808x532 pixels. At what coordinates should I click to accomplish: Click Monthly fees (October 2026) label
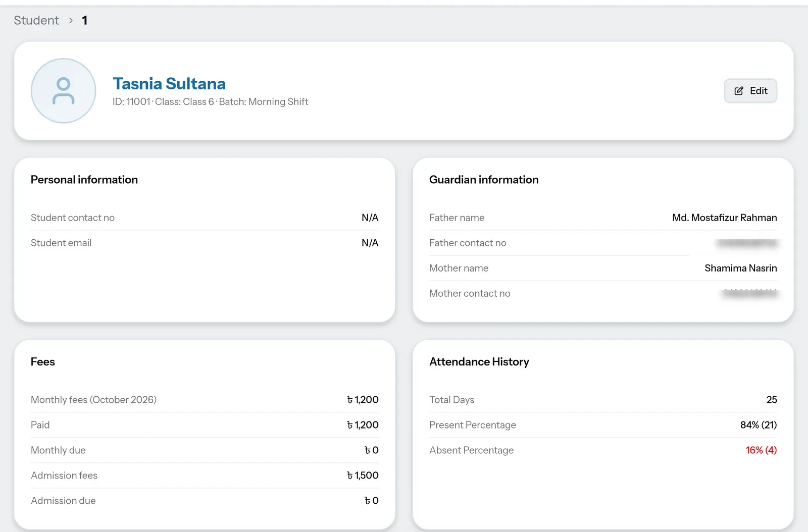[x=94, y=400]
